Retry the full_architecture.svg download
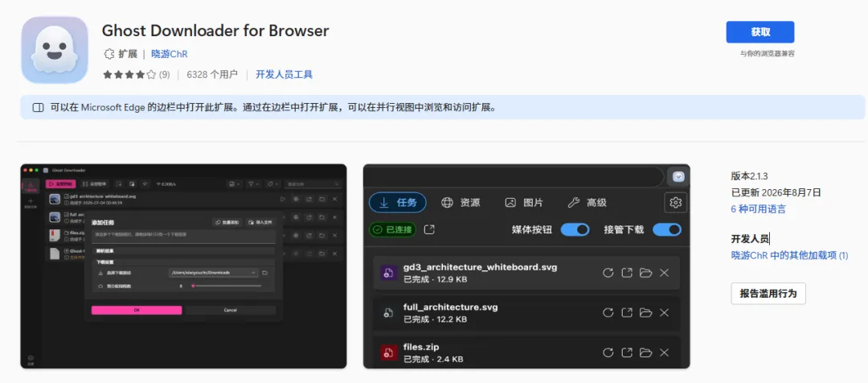868x383 pixels. (x=608, y=313)
